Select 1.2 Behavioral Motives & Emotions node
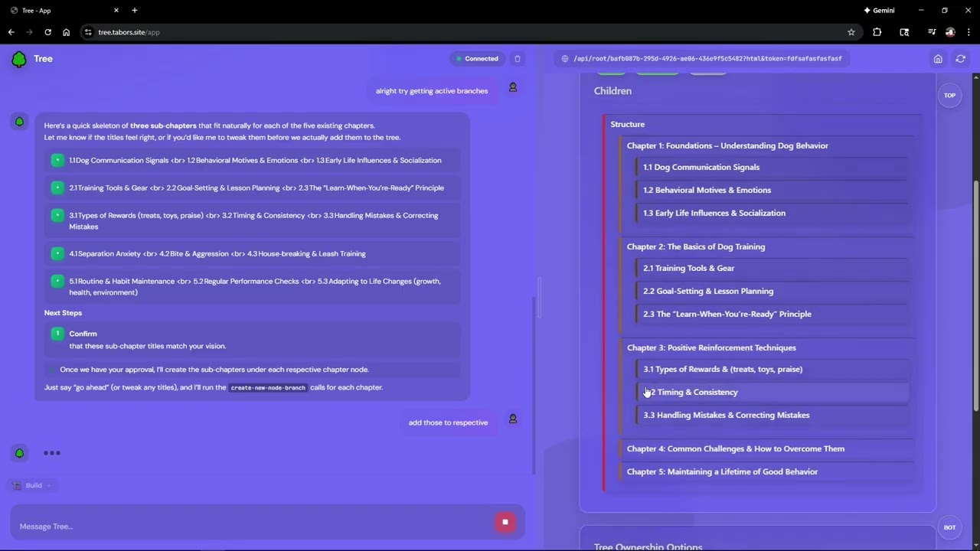The height and width of the screenshot is (551, 980). (772, 190)
